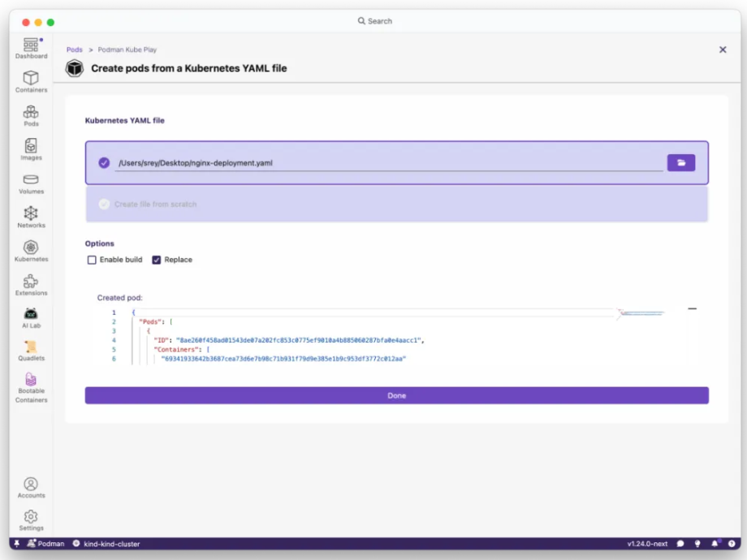The width and height of the screenshot is (747, 560).
Task: Open the Kubernetes section
Action: click(x=31, y=251)
